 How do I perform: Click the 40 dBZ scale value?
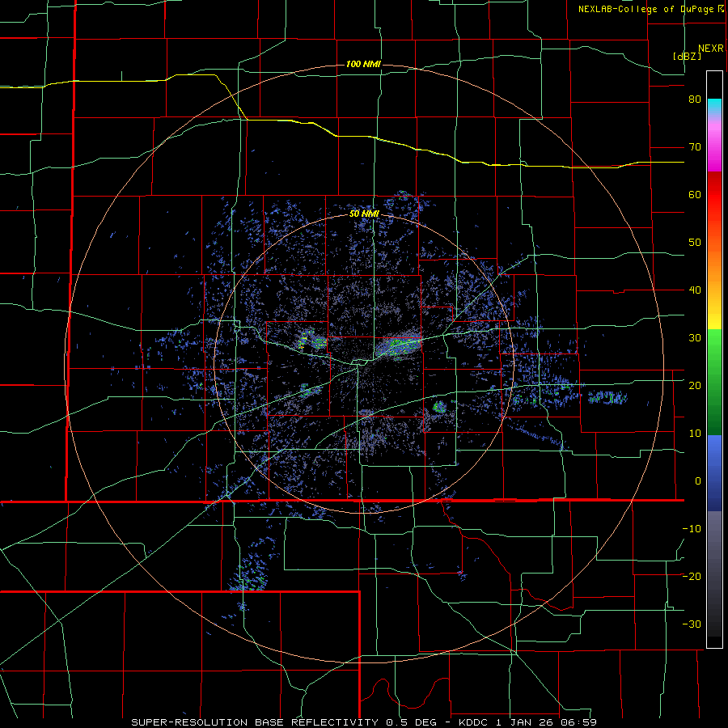pos(695,290)
